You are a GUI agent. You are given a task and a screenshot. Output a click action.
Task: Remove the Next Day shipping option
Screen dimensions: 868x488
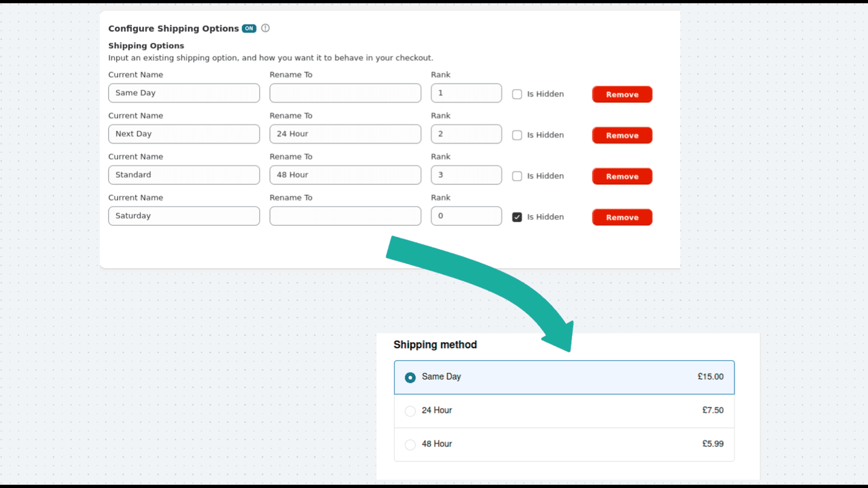pyautogui.click(x=622, y=135)
